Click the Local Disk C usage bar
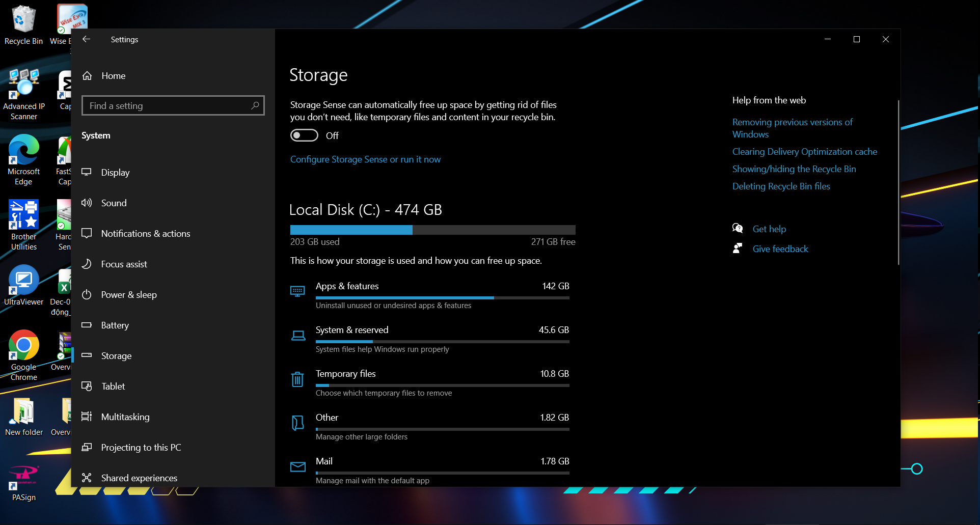The height and width of the screenshot is (525, 980). [433, 230]
